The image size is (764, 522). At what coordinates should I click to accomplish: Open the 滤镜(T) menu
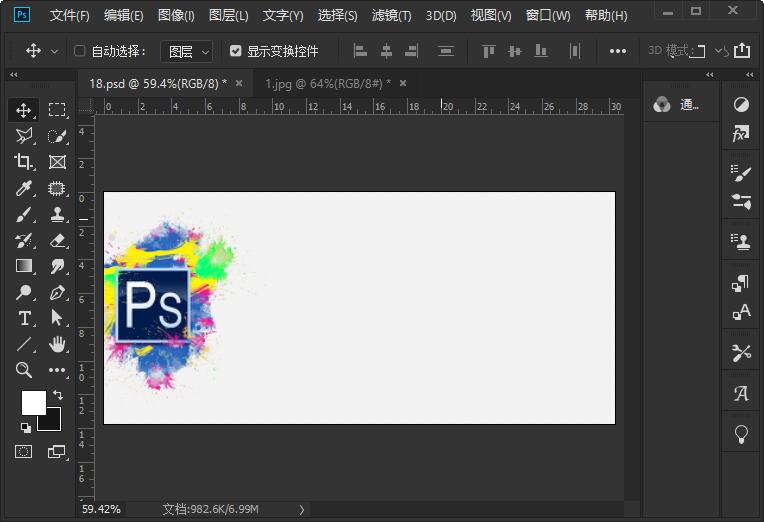tap(392, 16)
